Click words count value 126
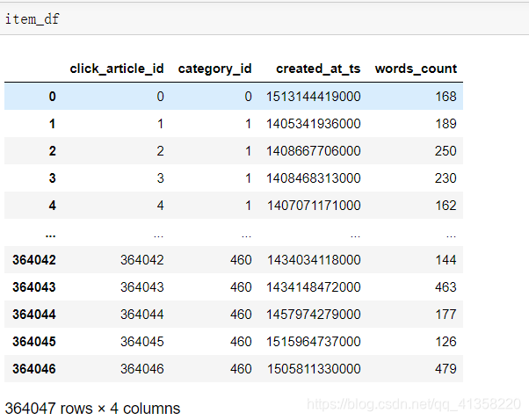The image size is (529, 420). 446,342
